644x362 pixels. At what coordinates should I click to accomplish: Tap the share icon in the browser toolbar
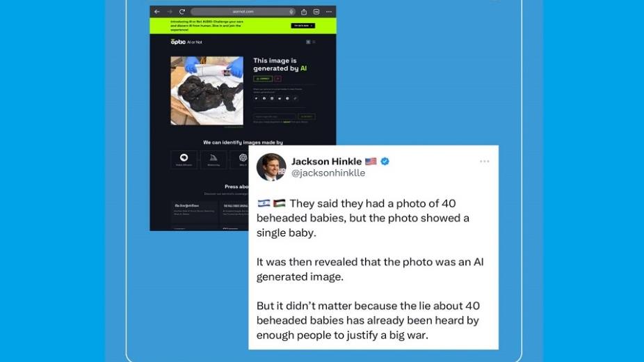point(304,12)
